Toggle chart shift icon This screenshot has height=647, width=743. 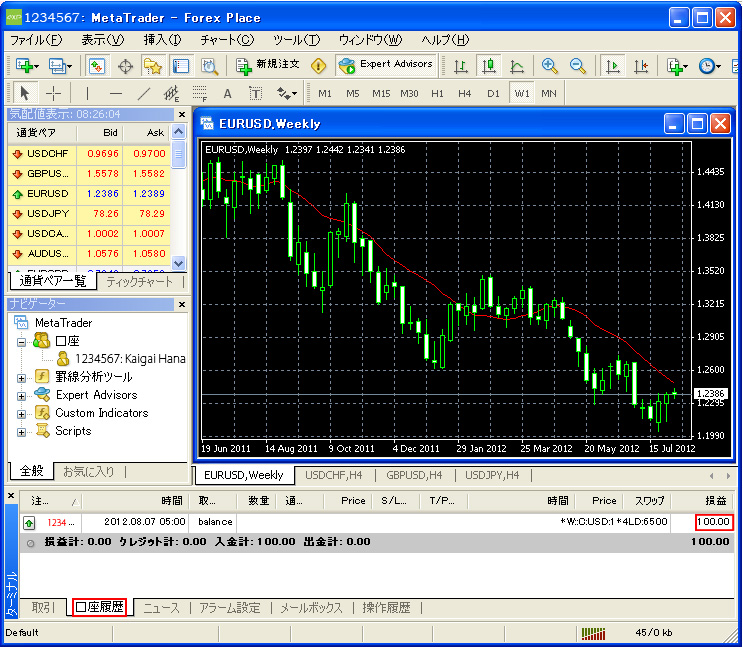[x=641, y=66]
